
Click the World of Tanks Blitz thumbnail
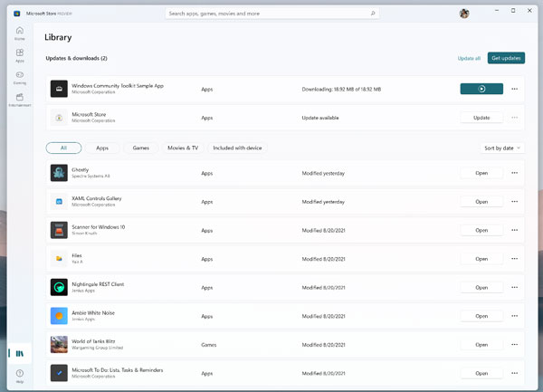[59, 345]
